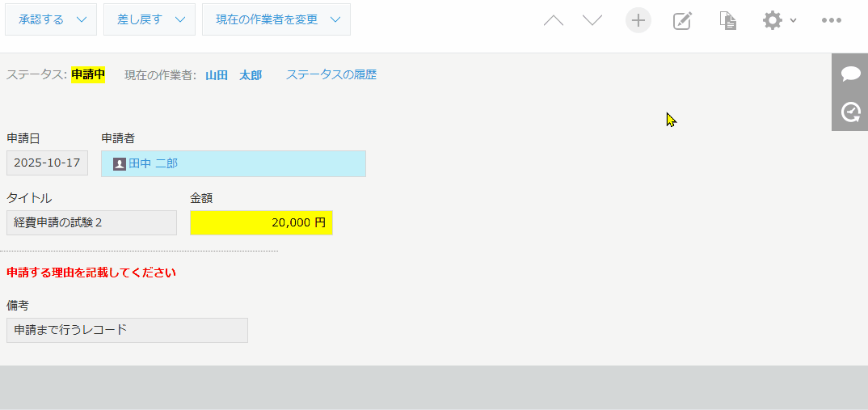
Task: Click the user icon beside 田中 二郎
Action: (x=120, y=164)
